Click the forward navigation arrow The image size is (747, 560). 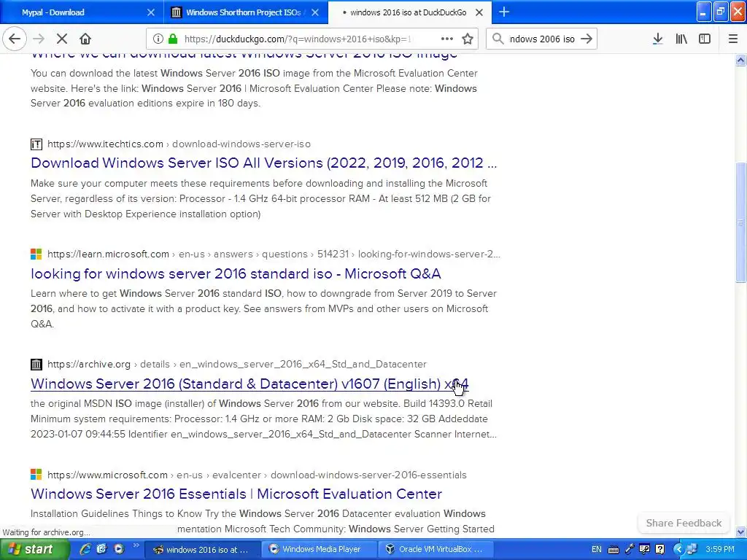[39, 39]
